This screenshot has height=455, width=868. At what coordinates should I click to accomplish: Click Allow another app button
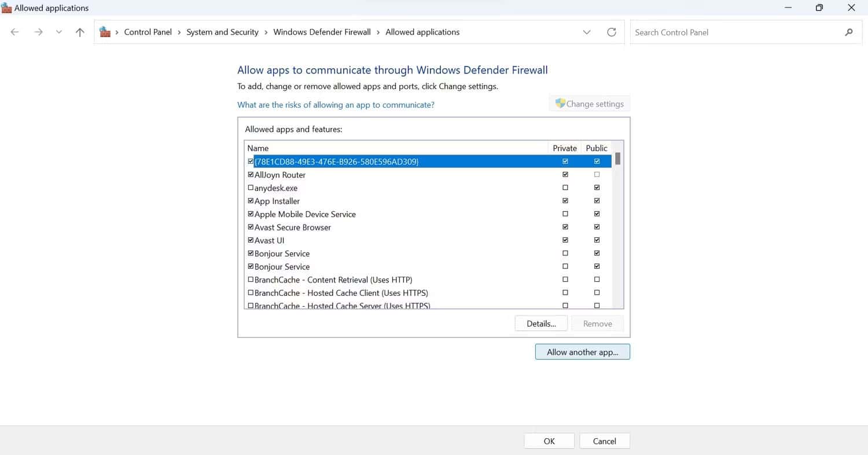(583, 352)
